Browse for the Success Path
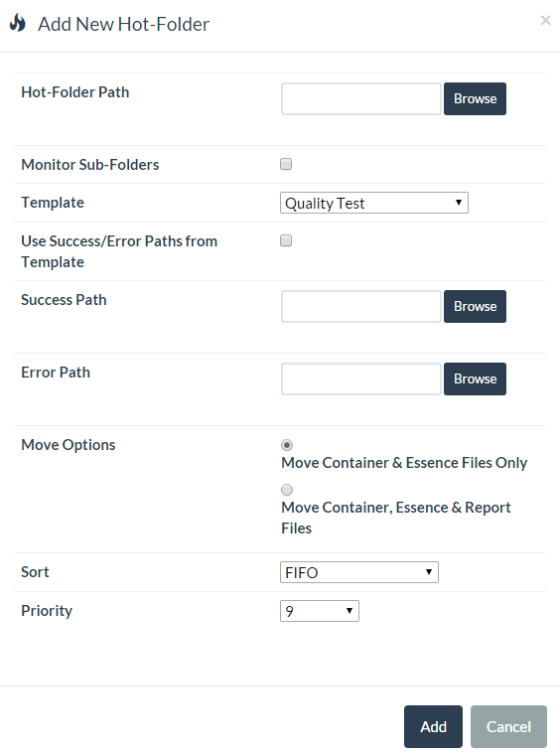The width and height of the screenshot is (560, 755). (475, 306)
